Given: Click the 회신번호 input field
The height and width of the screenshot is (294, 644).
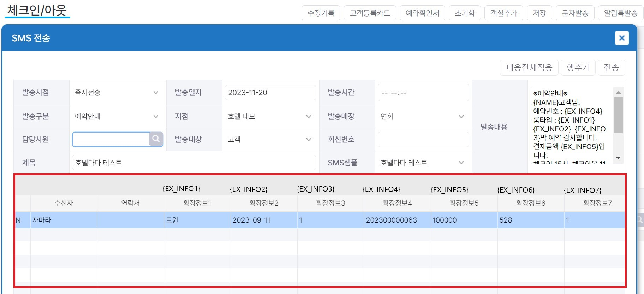Looking at the screenshot, I should point(423,139).
